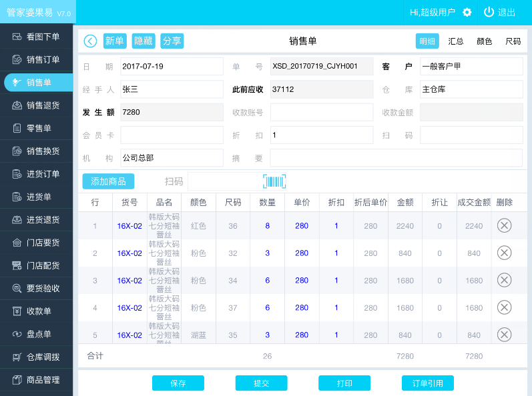The height and width of the screenshot is (396, 532).
Task: Switch to the 明细 tab
Action: pos(427,41)
